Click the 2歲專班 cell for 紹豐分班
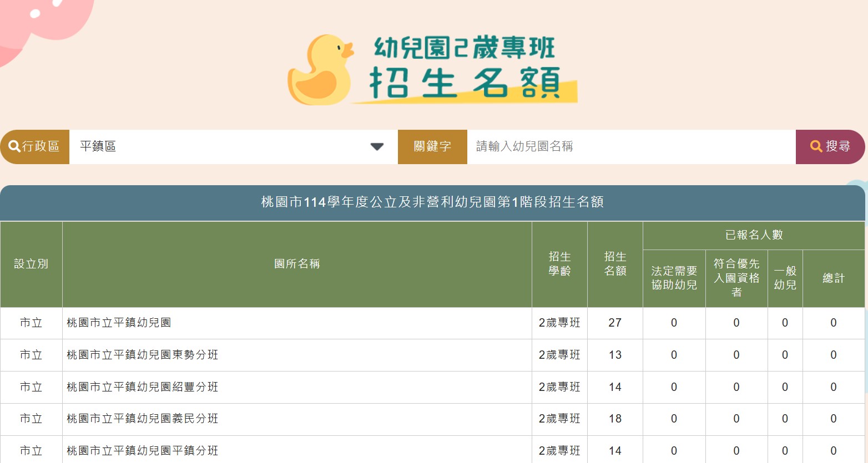Viewport: 868px width, 463px height. 559,387
